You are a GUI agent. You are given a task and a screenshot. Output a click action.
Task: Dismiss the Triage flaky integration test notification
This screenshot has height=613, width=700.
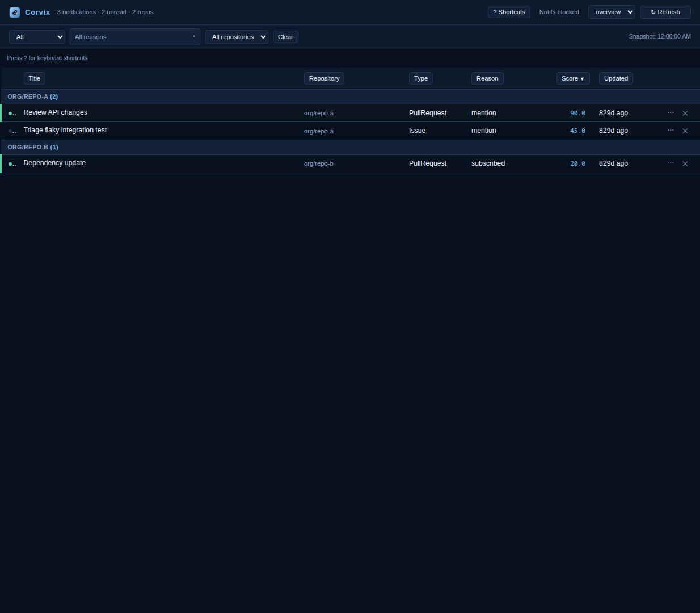click(685, 131)
